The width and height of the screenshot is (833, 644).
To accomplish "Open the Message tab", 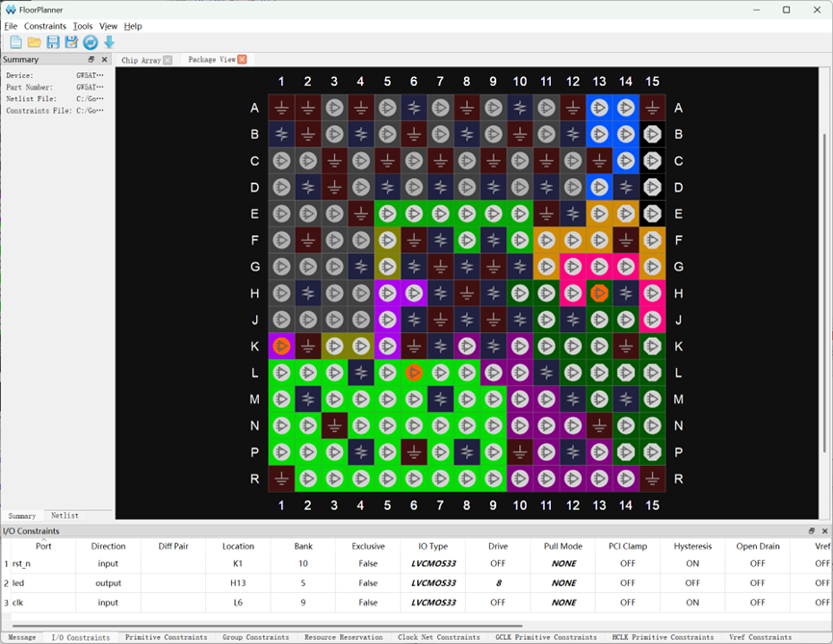I will (x=22, y=637).
